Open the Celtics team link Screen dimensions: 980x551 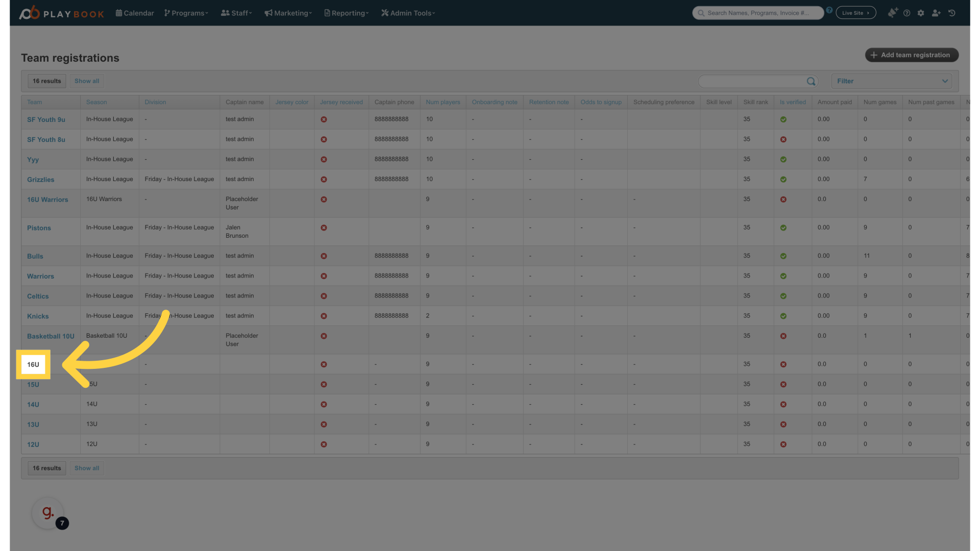point(38,296)
